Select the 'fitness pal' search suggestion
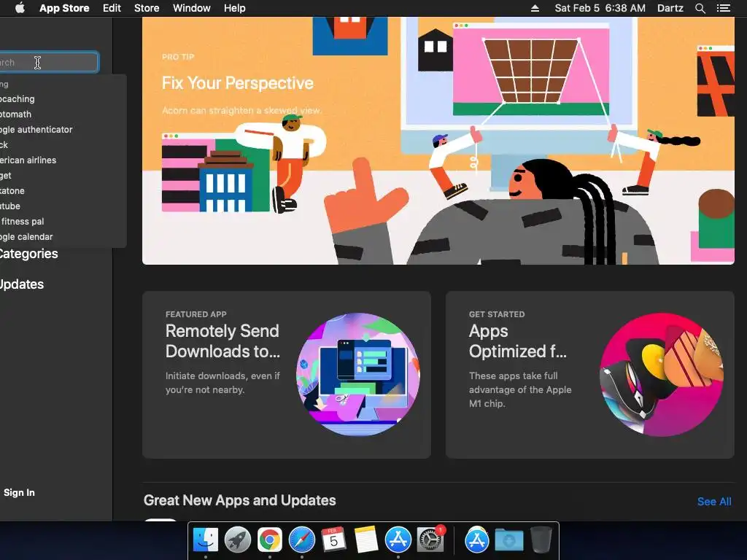Viewport: 747px width, 560px height. pyautogui.click(x=63, y=222)
